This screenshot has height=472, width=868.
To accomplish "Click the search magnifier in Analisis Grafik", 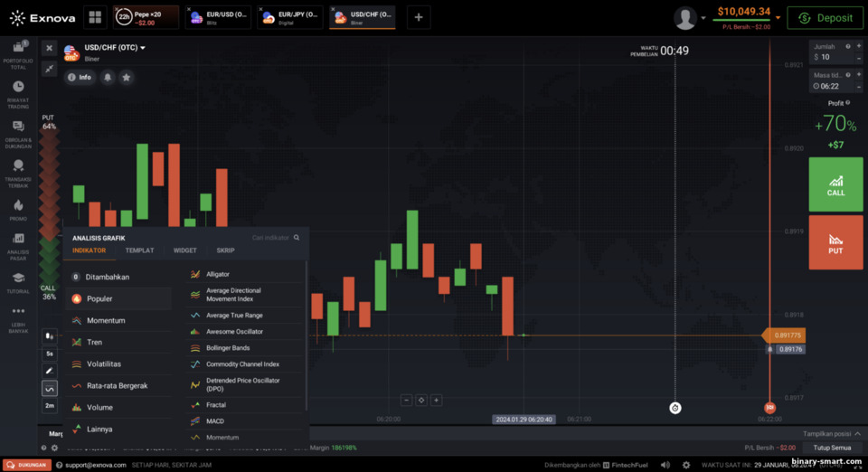I will (297, 238).
